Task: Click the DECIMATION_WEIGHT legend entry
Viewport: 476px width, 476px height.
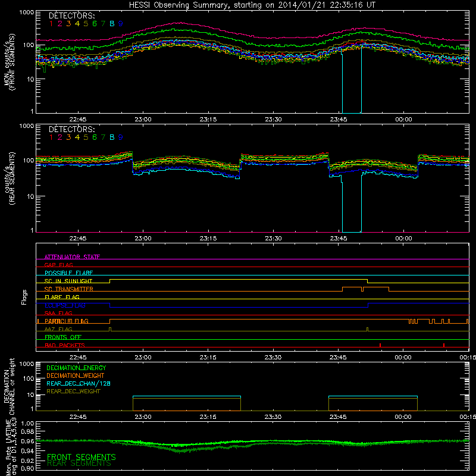Action: (76, 376)
